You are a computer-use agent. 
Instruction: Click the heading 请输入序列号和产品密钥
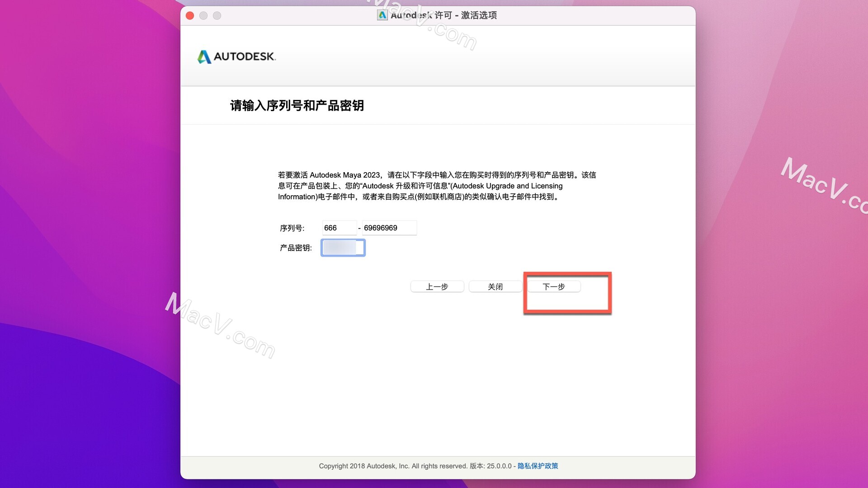(x=297, y=106)
